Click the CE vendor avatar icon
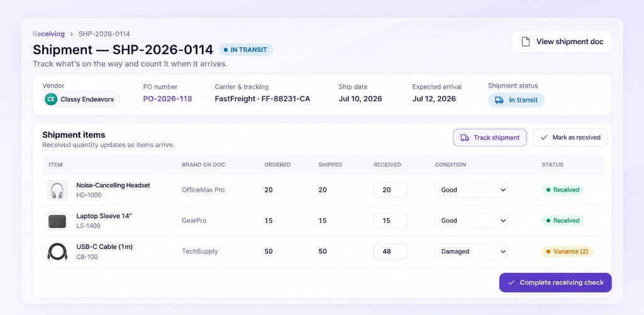The width and height of the screenshot is (644, 315). pyautogui.click(x=51, y=99)
